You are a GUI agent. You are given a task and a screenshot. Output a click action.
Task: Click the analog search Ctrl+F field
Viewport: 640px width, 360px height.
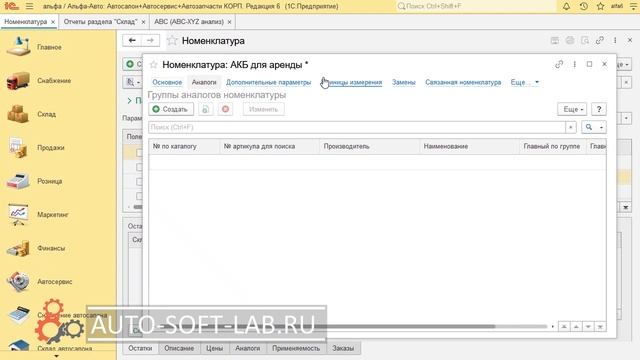point(357,127)
